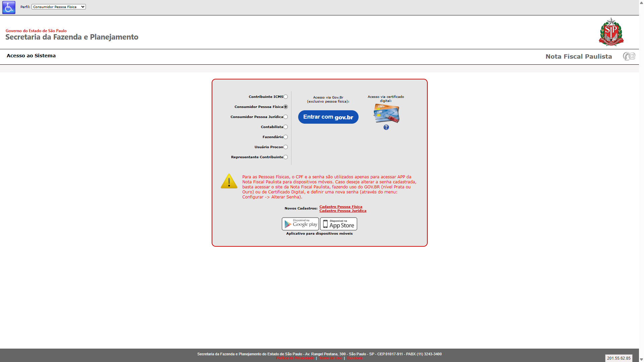Select the Contribuinte ICMS radio option
Image resolution: width=644 pixels, height=362 pixels.
286,97
